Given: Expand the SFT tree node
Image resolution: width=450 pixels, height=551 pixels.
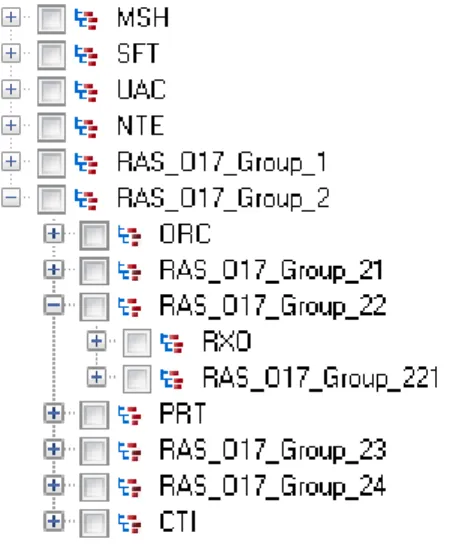Looking at the screenshot, I should point(11,53).
